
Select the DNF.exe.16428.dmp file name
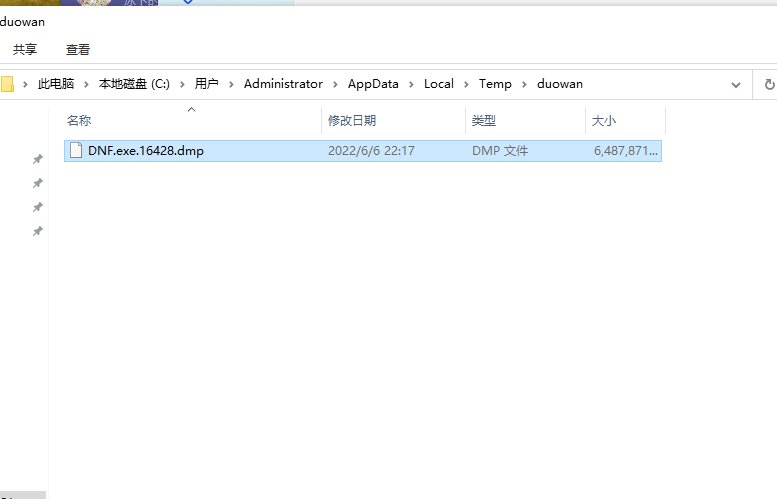pyautogui.click(x=145, y=151)
